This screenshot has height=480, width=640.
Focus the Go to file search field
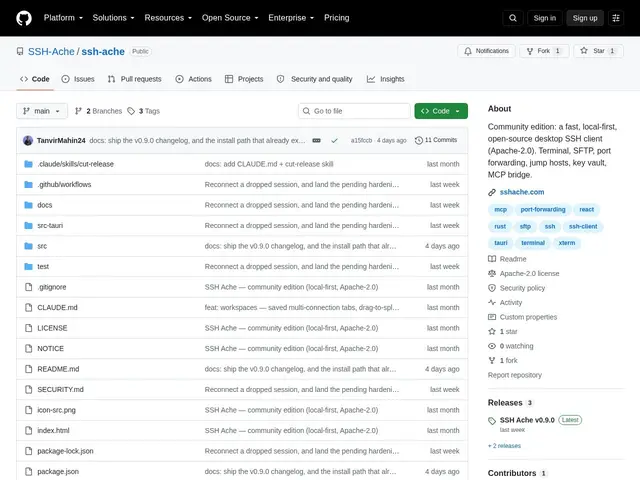click(x=354, y=111)
